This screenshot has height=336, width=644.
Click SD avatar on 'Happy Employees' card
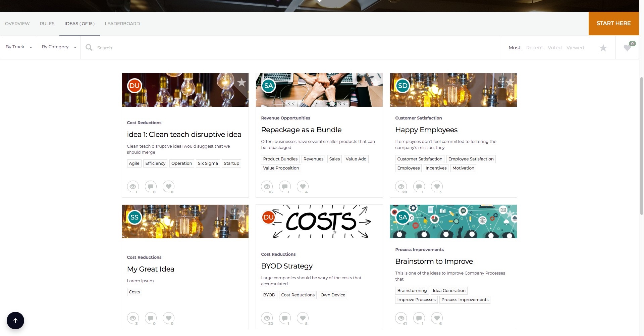click(403, 86)
